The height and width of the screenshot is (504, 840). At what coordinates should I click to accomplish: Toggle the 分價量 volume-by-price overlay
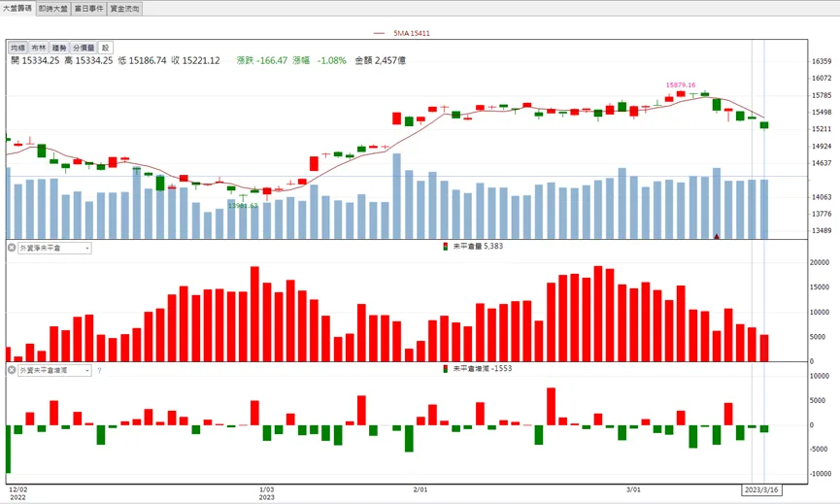point(84,48)
